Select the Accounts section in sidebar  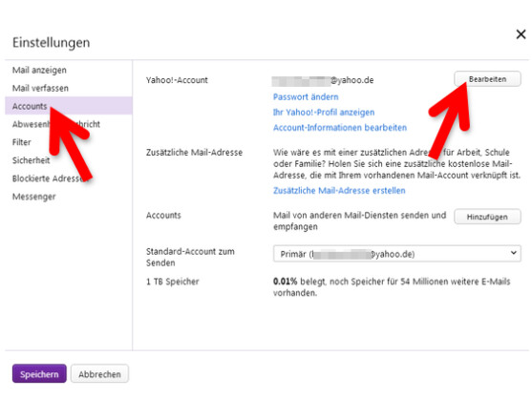pyautogui.click(x=69, y=106)
